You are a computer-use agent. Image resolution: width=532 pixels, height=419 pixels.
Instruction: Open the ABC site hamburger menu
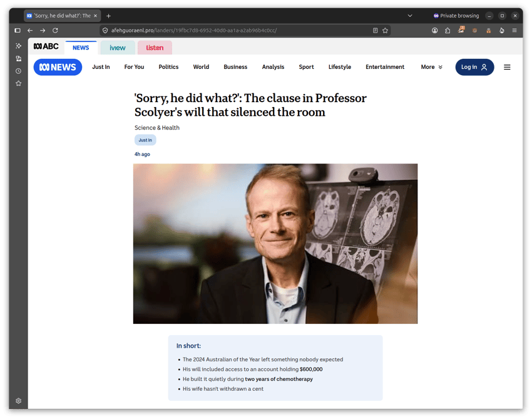(507, 67)
